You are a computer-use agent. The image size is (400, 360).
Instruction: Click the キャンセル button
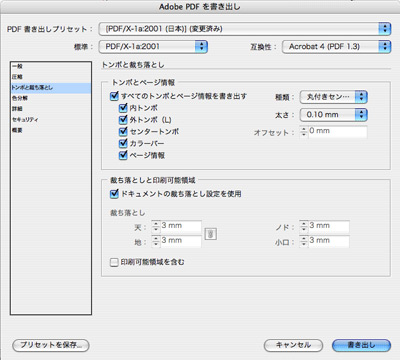click(x=293, y=345)
